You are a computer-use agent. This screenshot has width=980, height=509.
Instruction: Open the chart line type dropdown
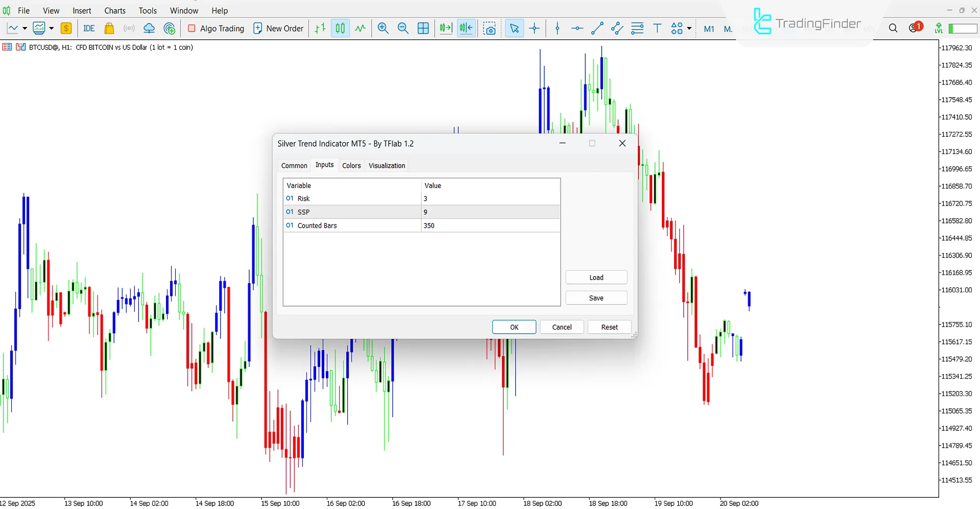23,28
